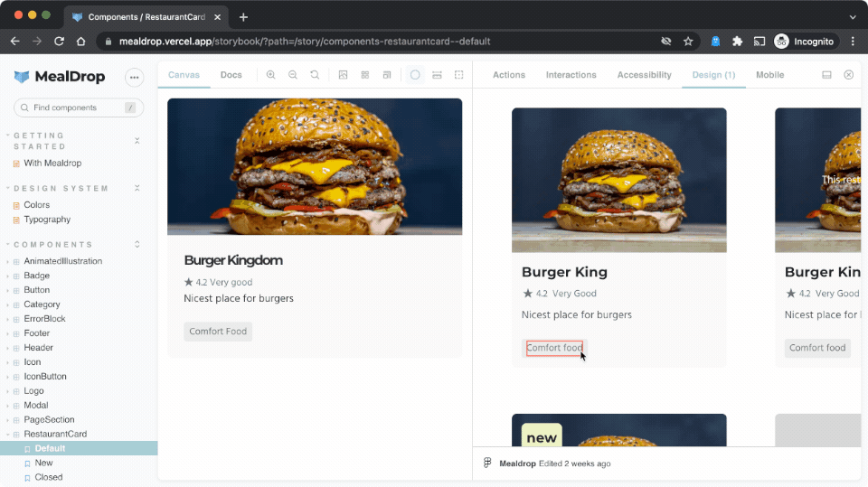This screenshot has height=487, width=868.
Task: Select the Closed story
Action: 48,477
